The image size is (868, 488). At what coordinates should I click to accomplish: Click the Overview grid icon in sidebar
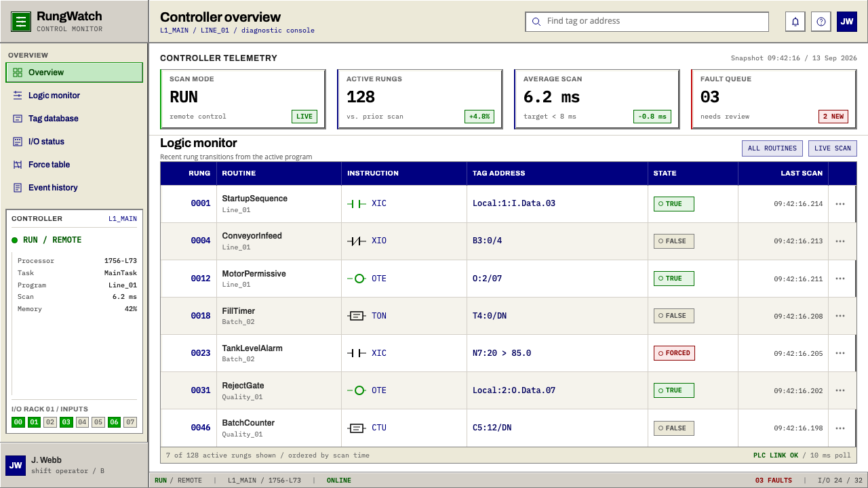tap(18, 73)
